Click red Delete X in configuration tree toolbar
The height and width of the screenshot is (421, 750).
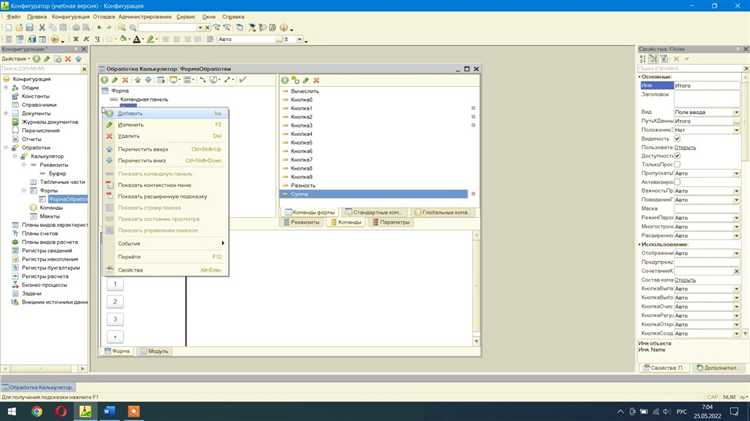pos(68,59)
